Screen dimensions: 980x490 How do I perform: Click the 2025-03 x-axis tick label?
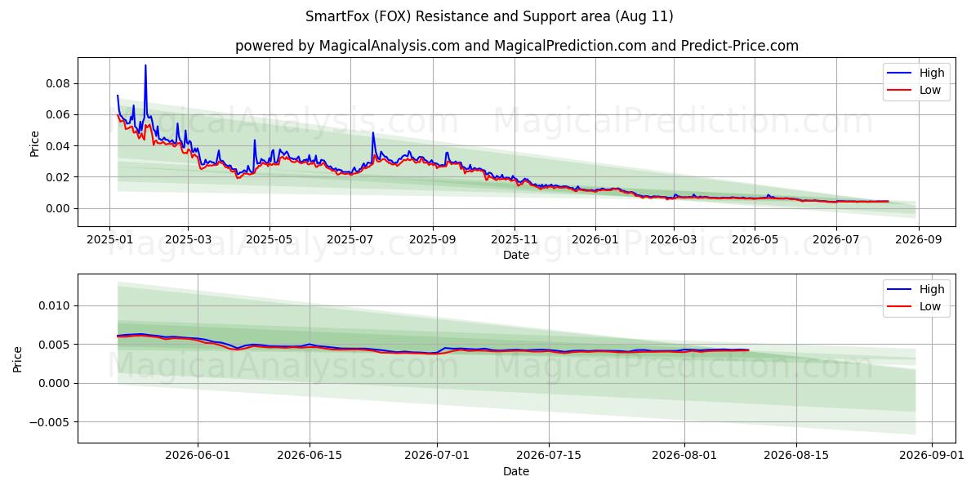pyautogui.click(x=188, y=240)
